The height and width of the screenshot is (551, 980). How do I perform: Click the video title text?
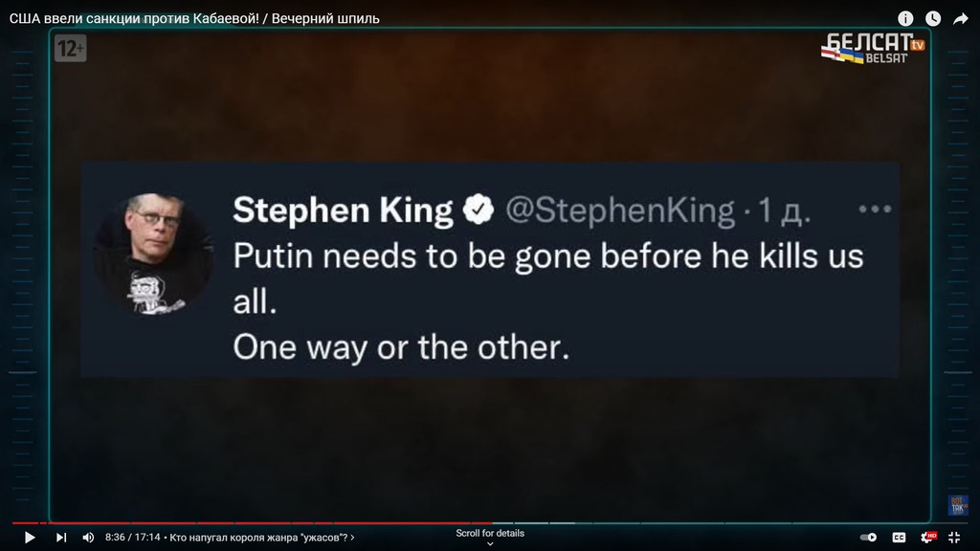click(194, 19)
